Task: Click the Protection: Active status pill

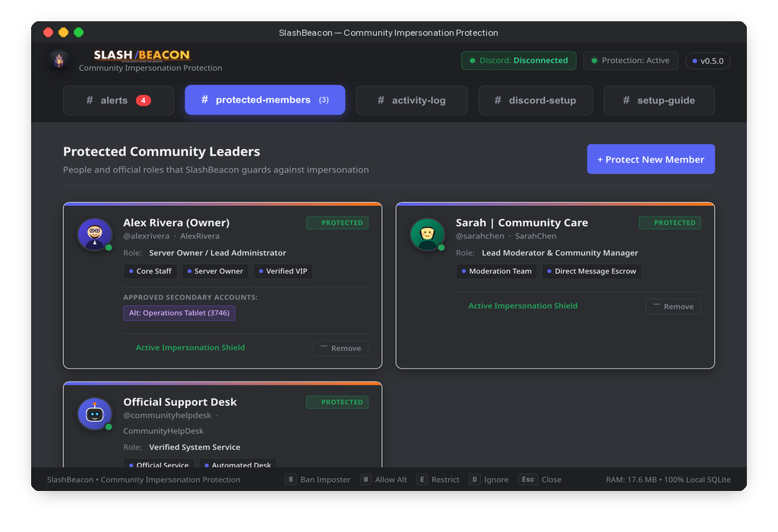Action: 631,61
